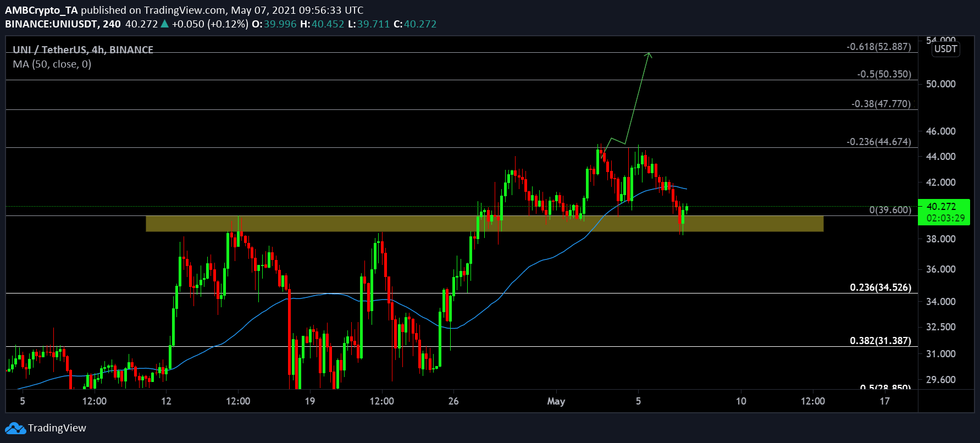This screenshot has height=443, width=980.
Task: Click the low value 39.711 in header
Action: click(x=373, y=24)
